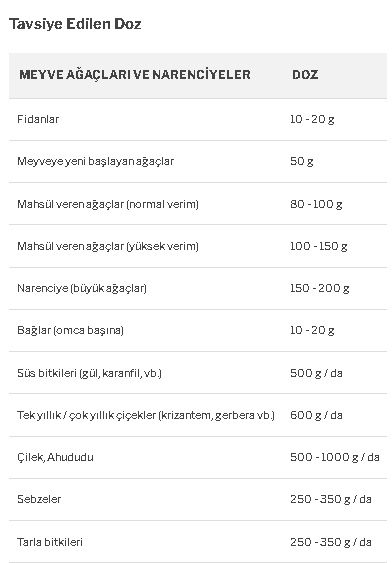Select the 'MEYVE AĞAÇLARI VE NARENCİYELER' column header
This screenshot has width=392, height=563.
pos(135,75)
